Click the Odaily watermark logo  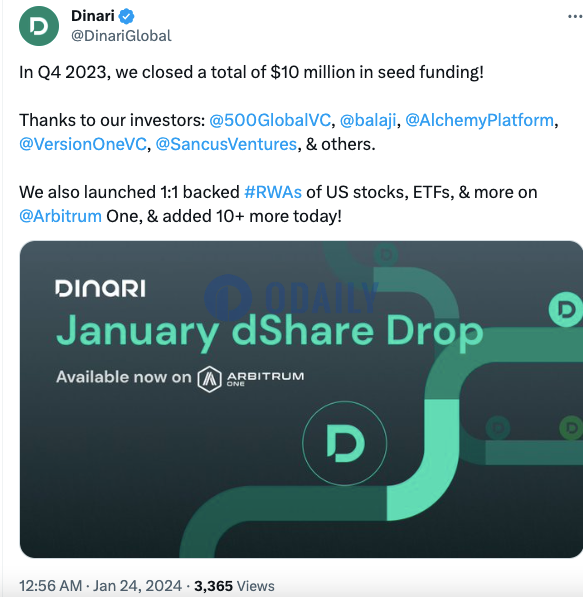(291, 298)
